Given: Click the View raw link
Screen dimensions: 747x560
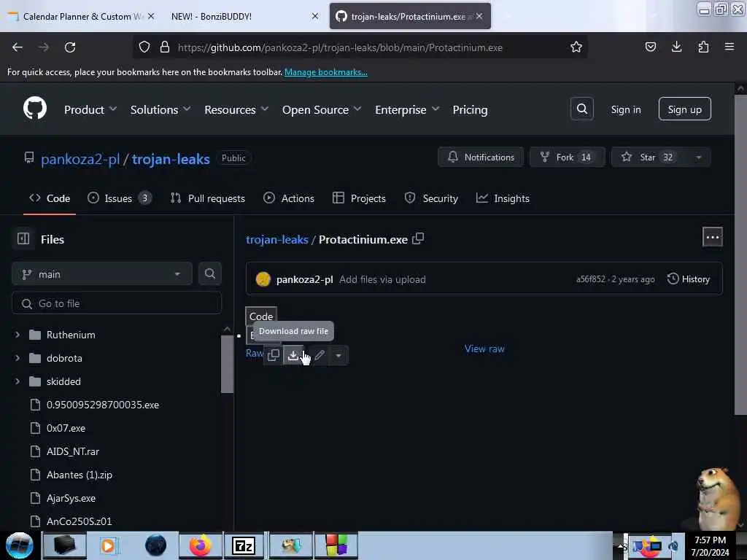Looking at the screenshot, I should point(484,349).
